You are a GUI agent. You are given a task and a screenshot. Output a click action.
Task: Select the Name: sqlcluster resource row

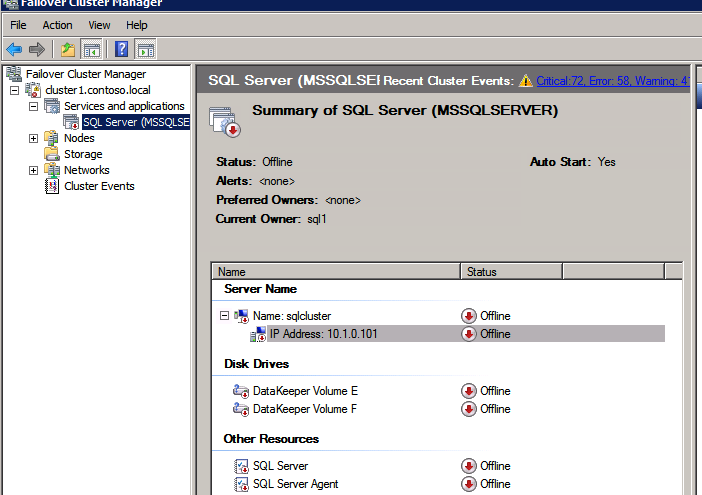(292, 316)
